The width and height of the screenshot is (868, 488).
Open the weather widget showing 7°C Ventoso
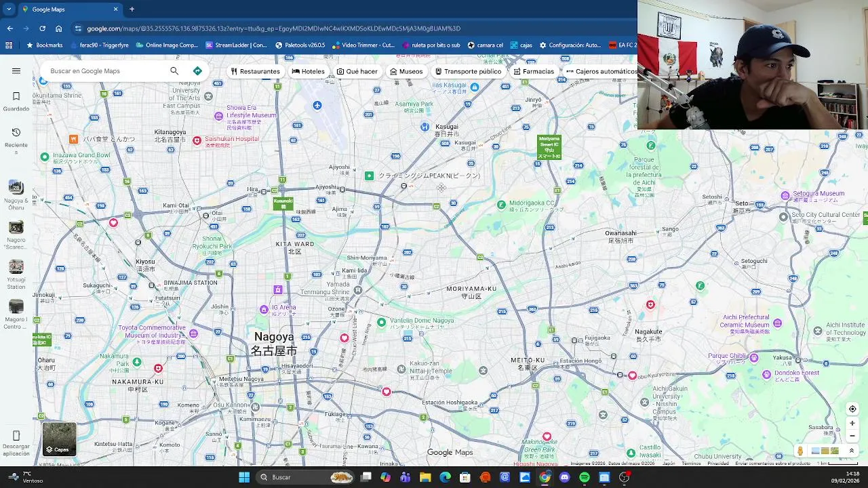pos(26,477)
